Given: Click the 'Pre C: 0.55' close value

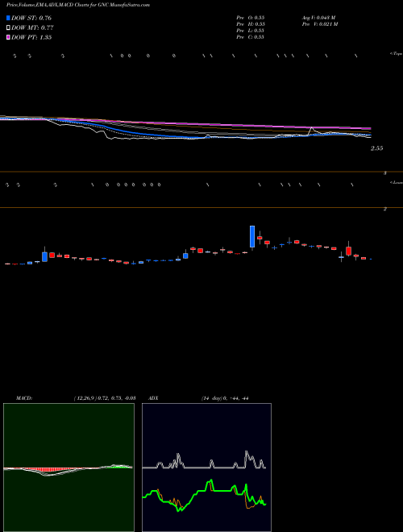Looking at the screenshot, I should click(251, 37).
